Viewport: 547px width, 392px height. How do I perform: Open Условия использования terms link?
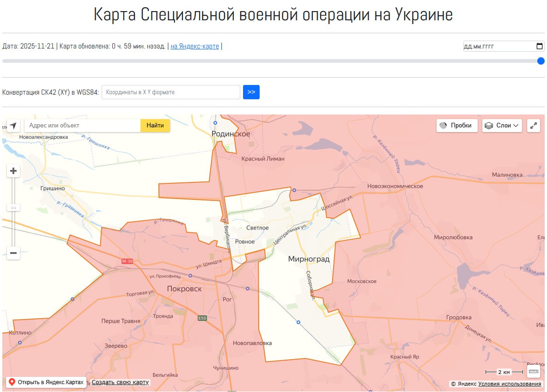(509, 384)
